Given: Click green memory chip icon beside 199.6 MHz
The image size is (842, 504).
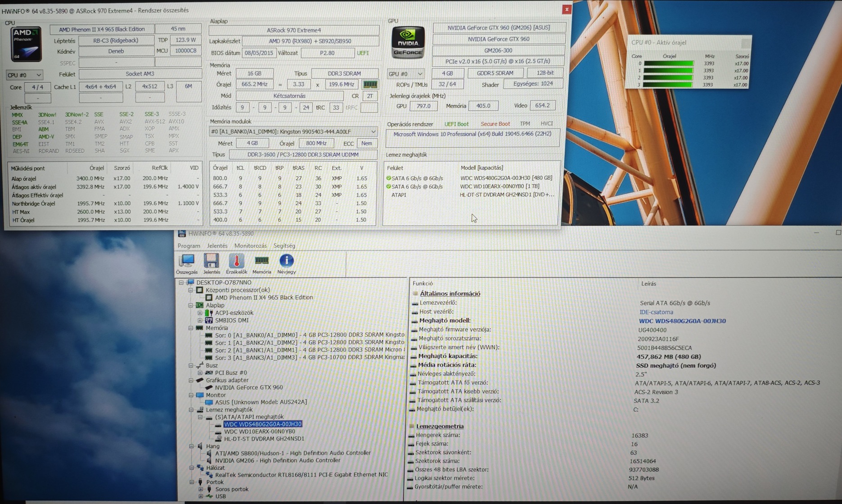Looking at the screenshot, I should click(x=370, y=85).
